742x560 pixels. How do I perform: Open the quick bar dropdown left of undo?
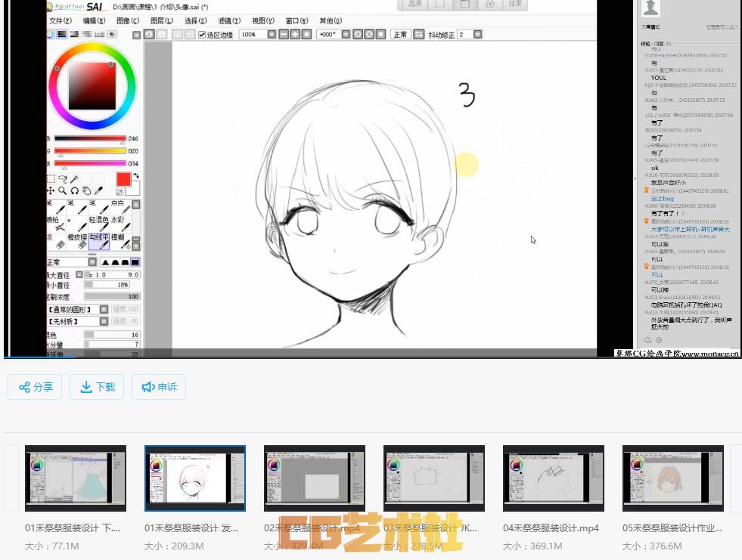point(136,35)
